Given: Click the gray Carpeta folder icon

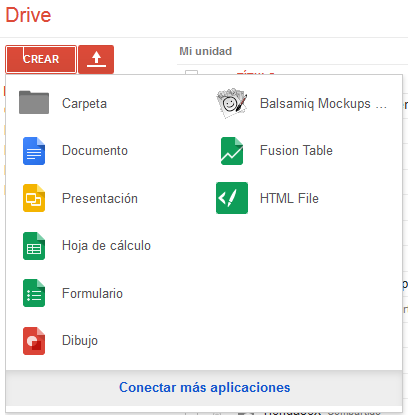Looking at the screenshot, I should [34, 102].
